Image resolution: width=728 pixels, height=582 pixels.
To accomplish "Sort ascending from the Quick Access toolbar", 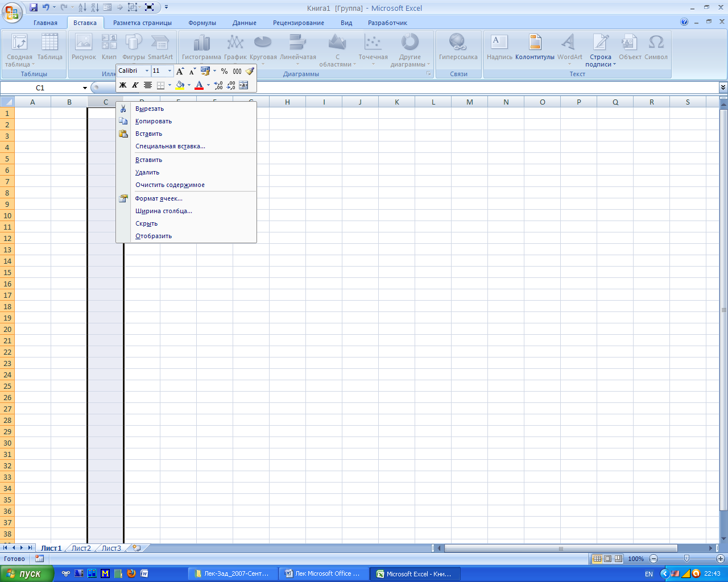I will (82, 7).
